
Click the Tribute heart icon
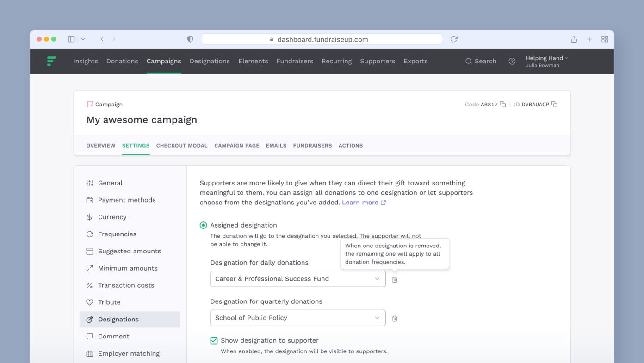[x=89, y=302]
